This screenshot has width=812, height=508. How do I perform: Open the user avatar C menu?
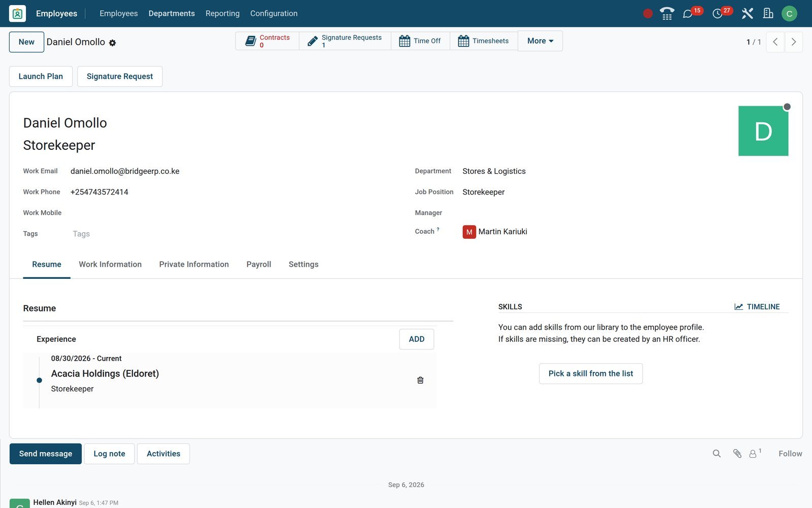[789, 14]
